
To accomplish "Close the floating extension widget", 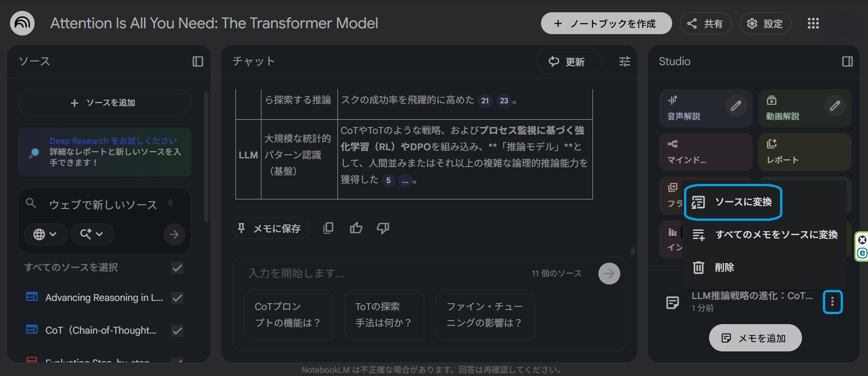I will point(862,239).
